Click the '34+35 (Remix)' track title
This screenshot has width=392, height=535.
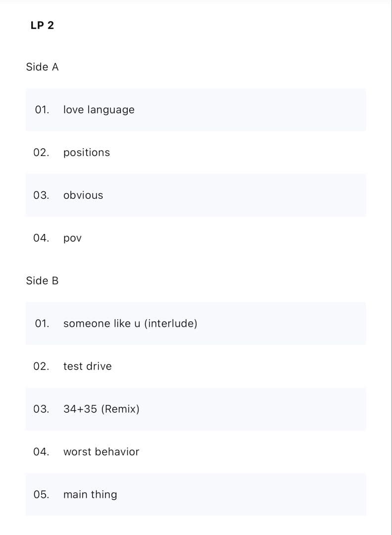coord(101,409)
